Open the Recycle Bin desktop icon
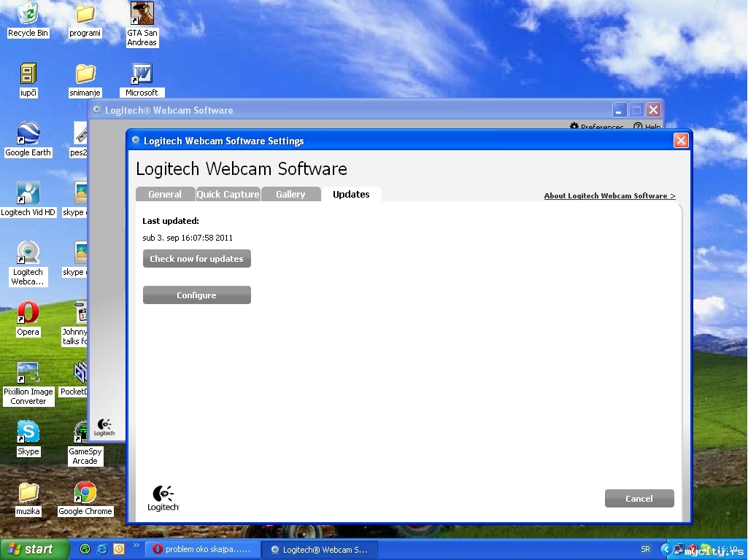The width and height of the screenshot is (748, 560). click(28, 20)
